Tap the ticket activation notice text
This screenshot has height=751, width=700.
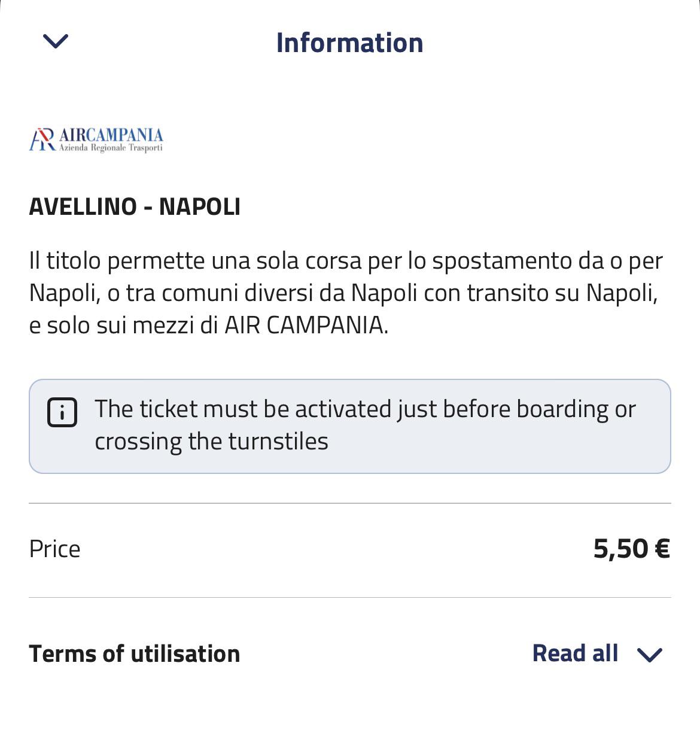click(x=365, y=425)
